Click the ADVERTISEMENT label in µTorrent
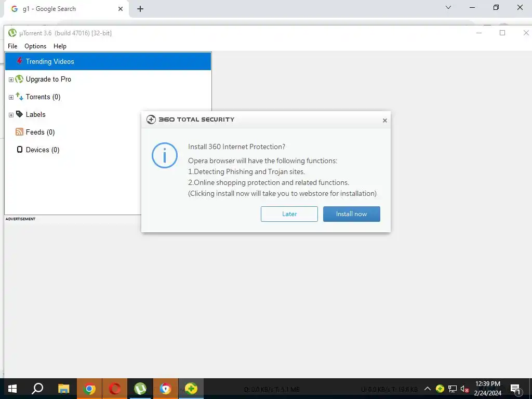Screen dimensions: 532x399 point(20,219)
